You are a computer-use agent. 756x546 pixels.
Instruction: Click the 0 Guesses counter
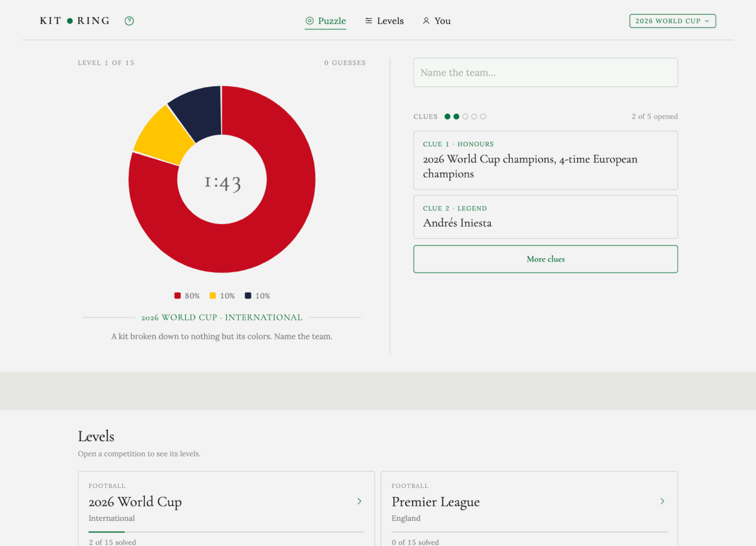345,63
